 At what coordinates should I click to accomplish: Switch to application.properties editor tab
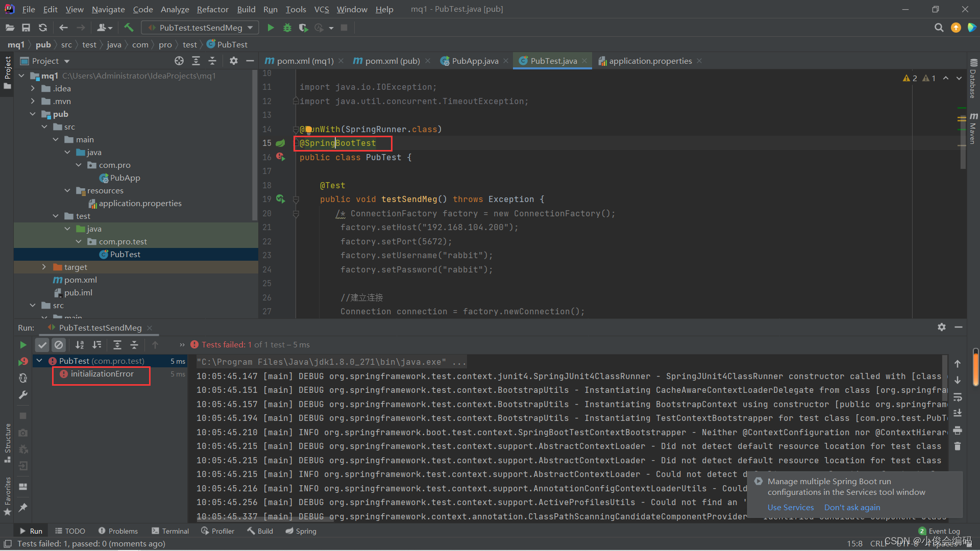tap(650, 61)
